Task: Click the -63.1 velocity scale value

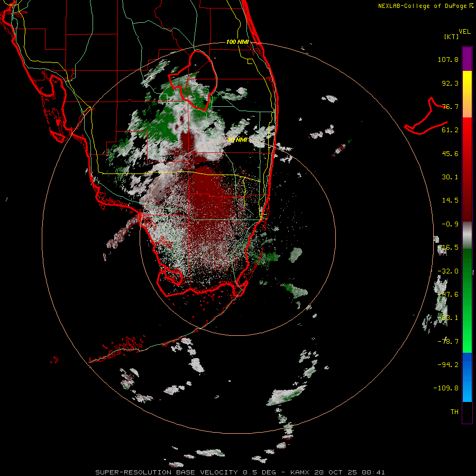Action: coord(448,318)
